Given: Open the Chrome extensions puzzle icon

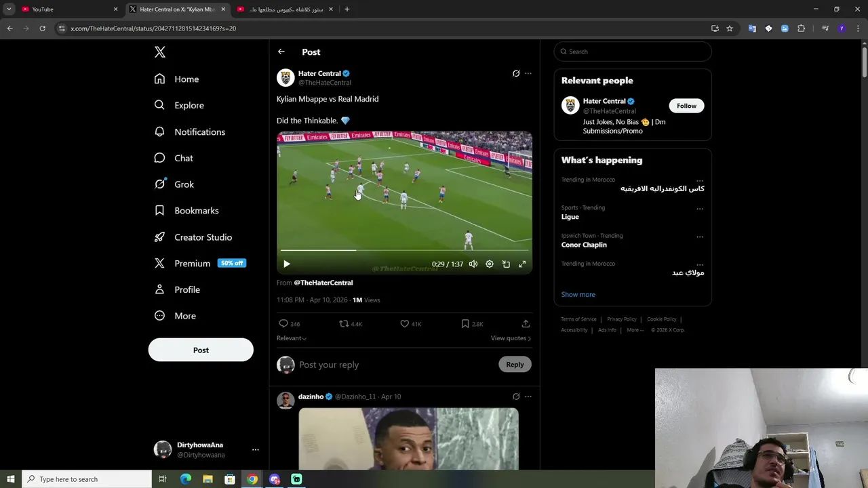Looking at the screenshot, I should click(801, 28).
